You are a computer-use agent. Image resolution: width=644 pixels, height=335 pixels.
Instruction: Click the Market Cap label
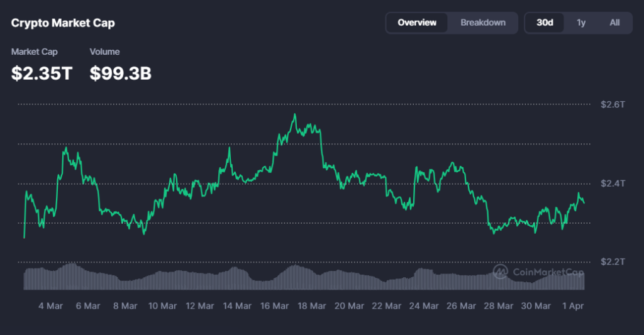pyautogui.click(x=32, y=52)
